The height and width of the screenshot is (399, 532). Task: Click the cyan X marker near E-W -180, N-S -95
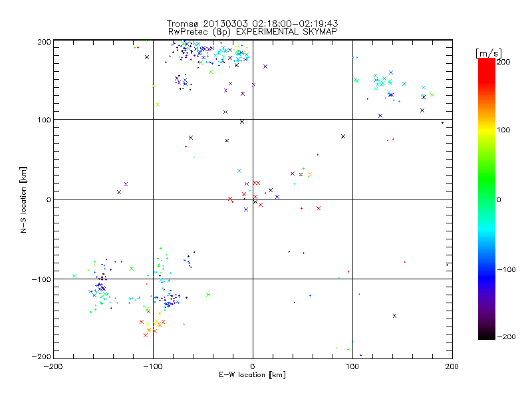tap(74, 276)
